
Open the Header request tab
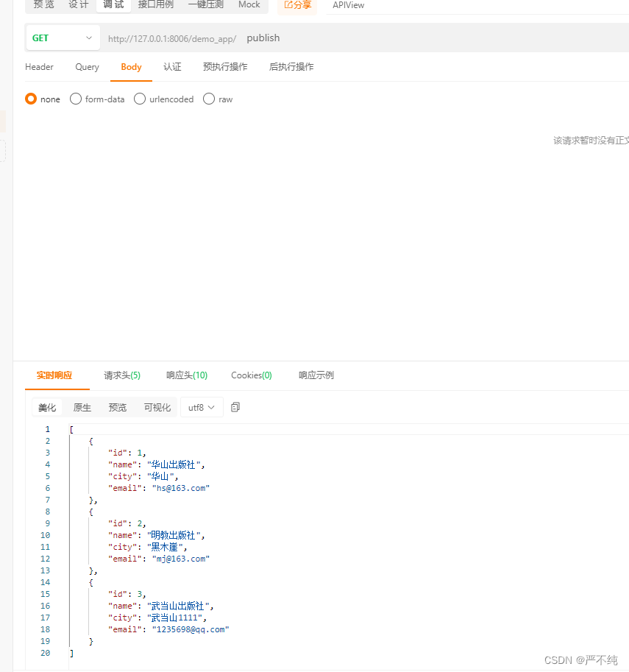coord(39,67)
